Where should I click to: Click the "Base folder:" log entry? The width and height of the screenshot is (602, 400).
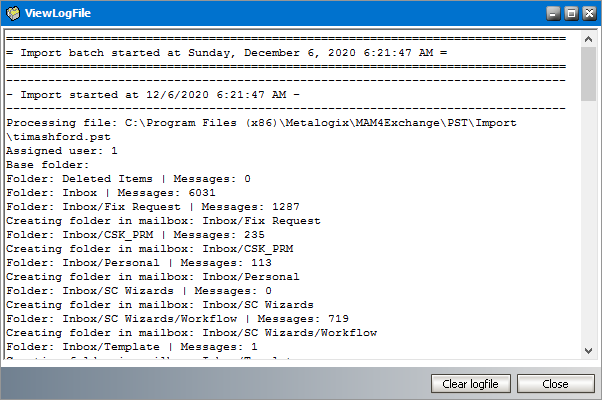pyautogui.click(x=48, y=164)
